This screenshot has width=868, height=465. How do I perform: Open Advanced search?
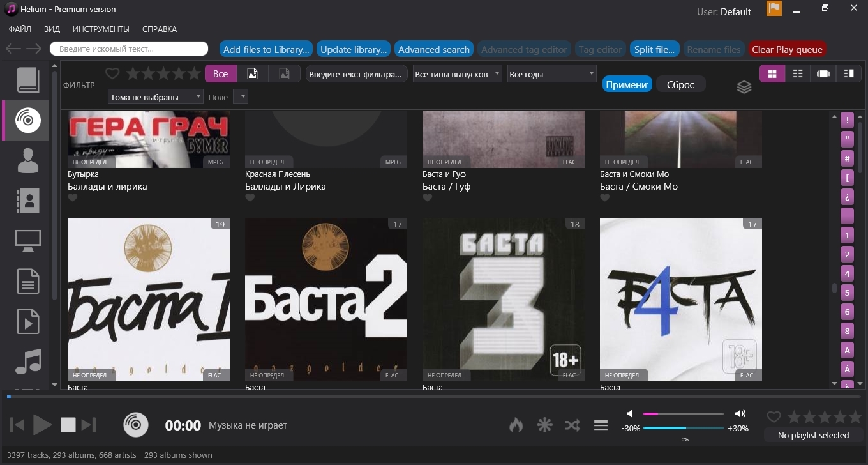pos(434,49)
